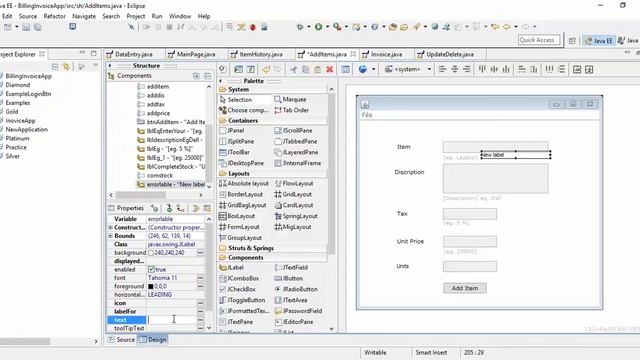Click the Item text field in form

[496, 147]
